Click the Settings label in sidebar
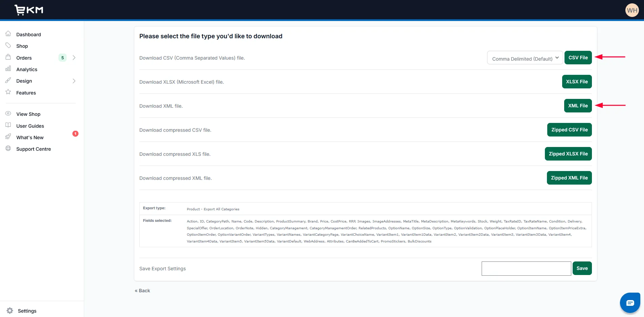Screen dimensions: 644x317 pyautogui.click(x=27, y=311)
